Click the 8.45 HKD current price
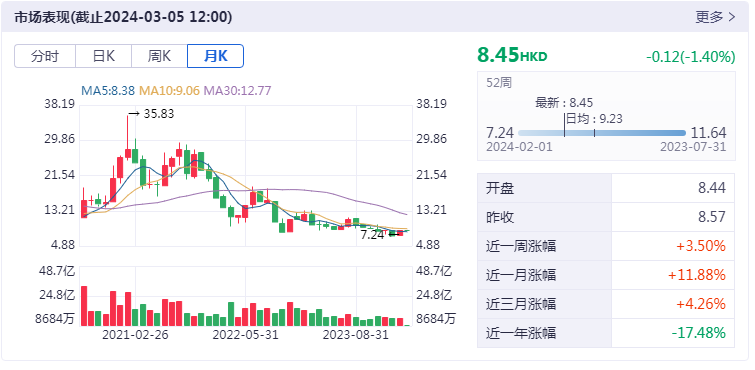 [x=512, y=55]
